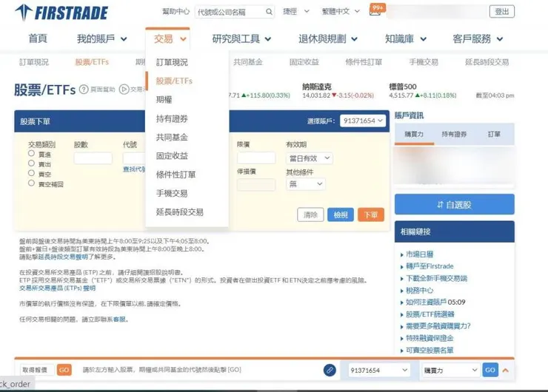
Task: Click the Firstrade logo
Action: tap(61, 13)
